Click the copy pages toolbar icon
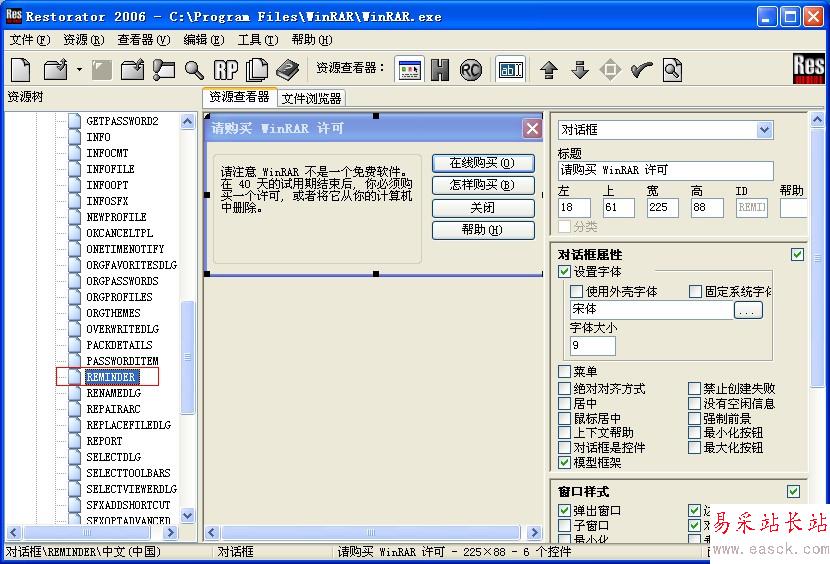The width and height of the screenshot is (830, 564). [x=257, y=69]
